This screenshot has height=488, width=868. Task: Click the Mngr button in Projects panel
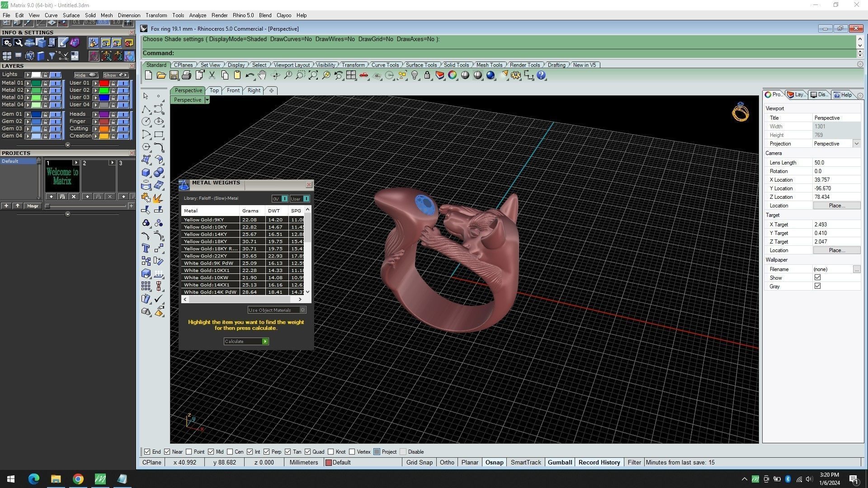coord(33,206)
